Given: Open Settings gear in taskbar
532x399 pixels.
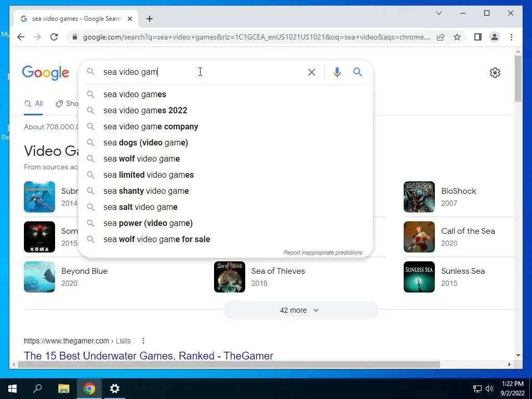Looking at the screenshot, I should tap(115, 389).
